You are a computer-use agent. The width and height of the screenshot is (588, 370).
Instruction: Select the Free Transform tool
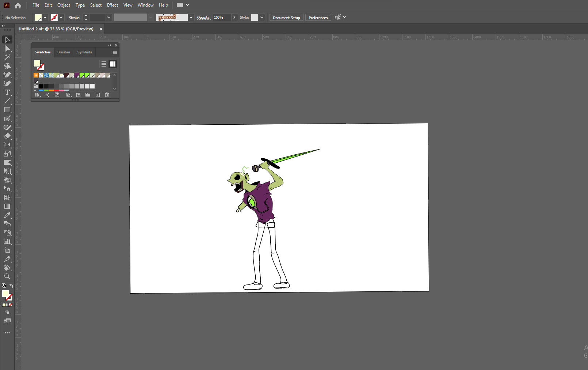7,171
